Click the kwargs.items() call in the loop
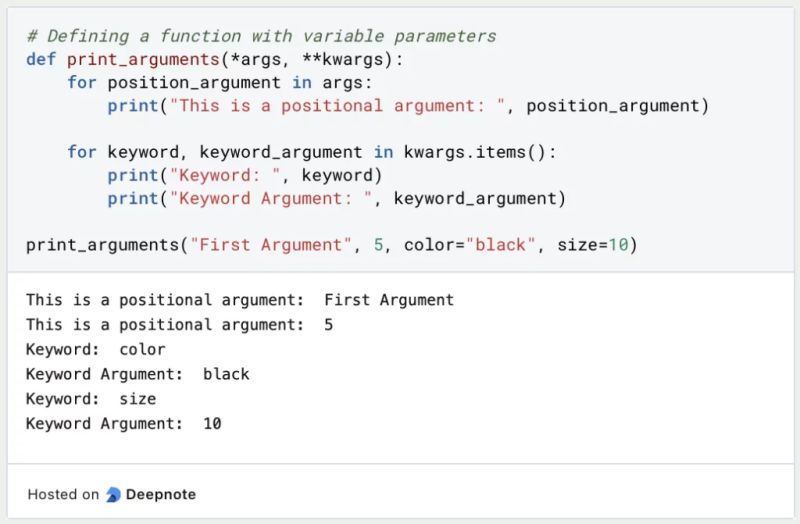The image size is (800, 524). click(477, 152)
